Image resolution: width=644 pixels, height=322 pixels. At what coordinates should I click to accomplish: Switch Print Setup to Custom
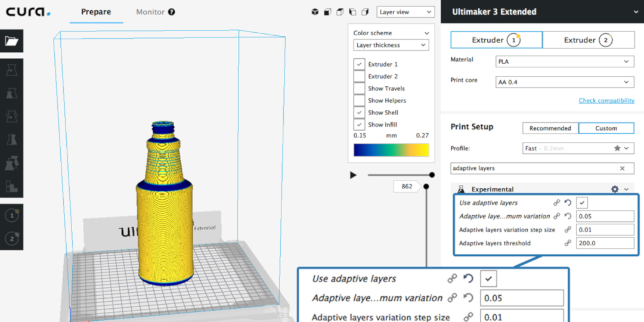(606, 128)
